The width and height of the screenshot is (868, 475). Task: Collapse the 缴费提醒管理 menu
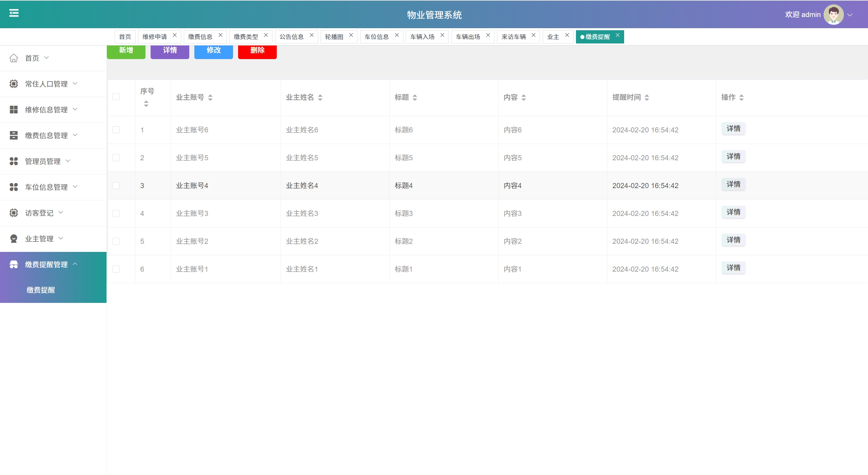click(x=46, y=264)
